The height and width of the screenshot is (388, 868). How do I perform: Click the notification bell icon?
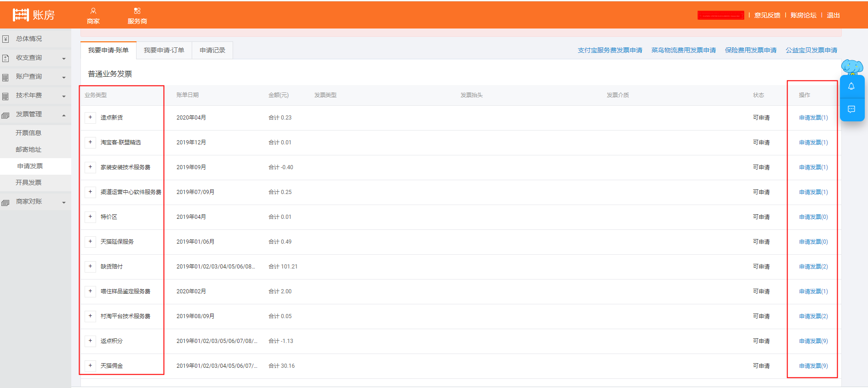click(851, 86)
